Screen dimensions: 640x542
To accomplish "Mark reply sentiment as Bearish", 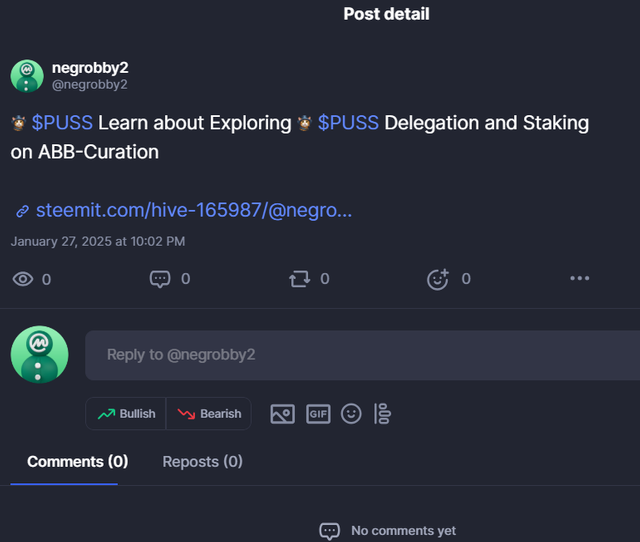I will pos(209,413).
